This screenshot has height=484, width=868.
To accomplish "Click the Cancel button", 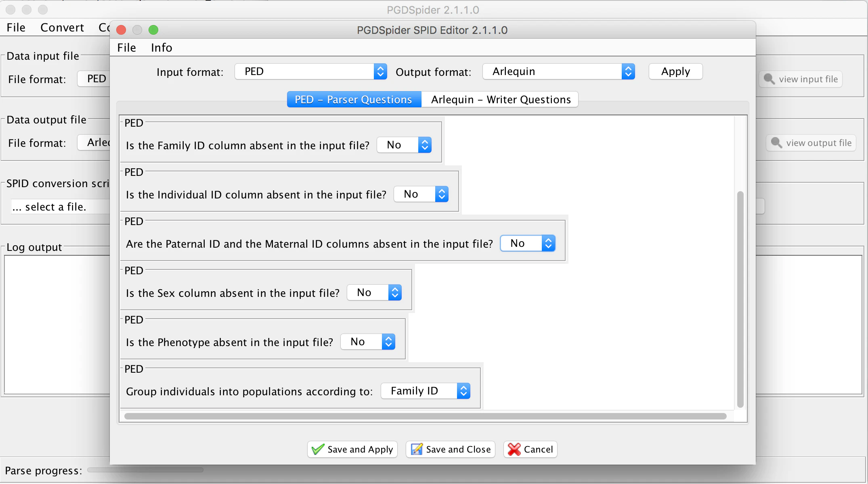I will (x=530, y=449).
